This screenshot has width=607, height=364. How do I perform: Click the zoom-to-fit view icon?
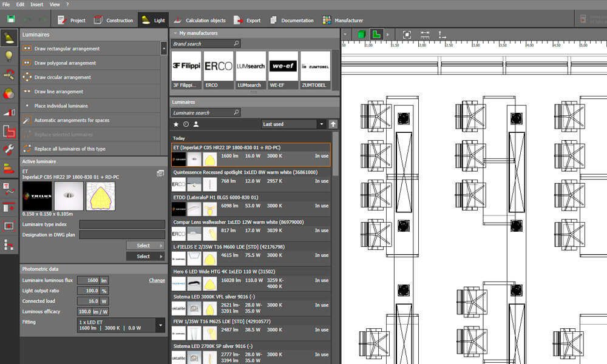point(407,35)
